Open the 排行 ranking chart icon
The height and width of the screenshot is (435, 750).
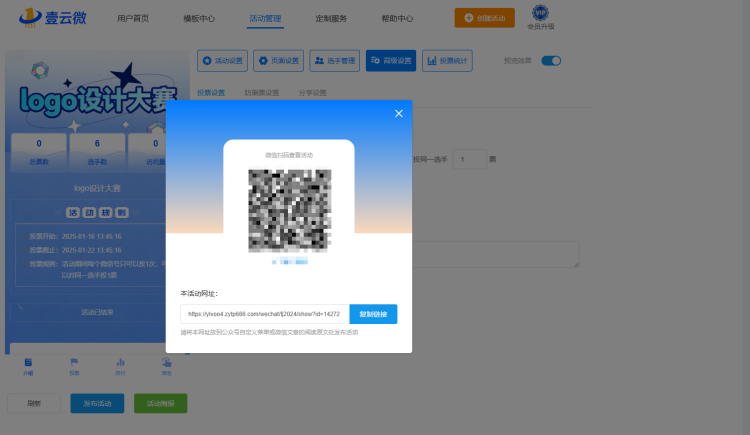pyautogui.click(x=120, y=366)
